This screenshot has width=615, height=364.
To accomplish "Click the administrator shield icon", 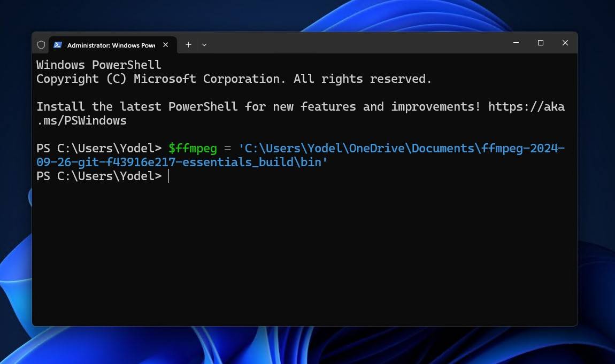I will (x=41, y=45).
